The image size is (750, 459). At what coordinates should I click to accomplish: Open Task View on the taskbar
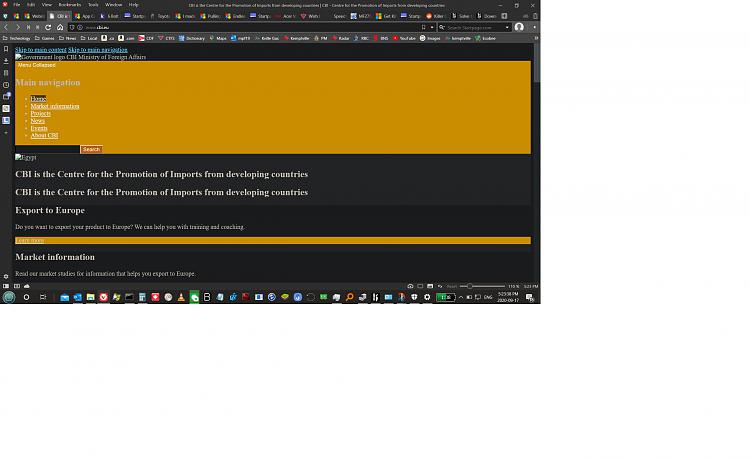click(43, 297)
